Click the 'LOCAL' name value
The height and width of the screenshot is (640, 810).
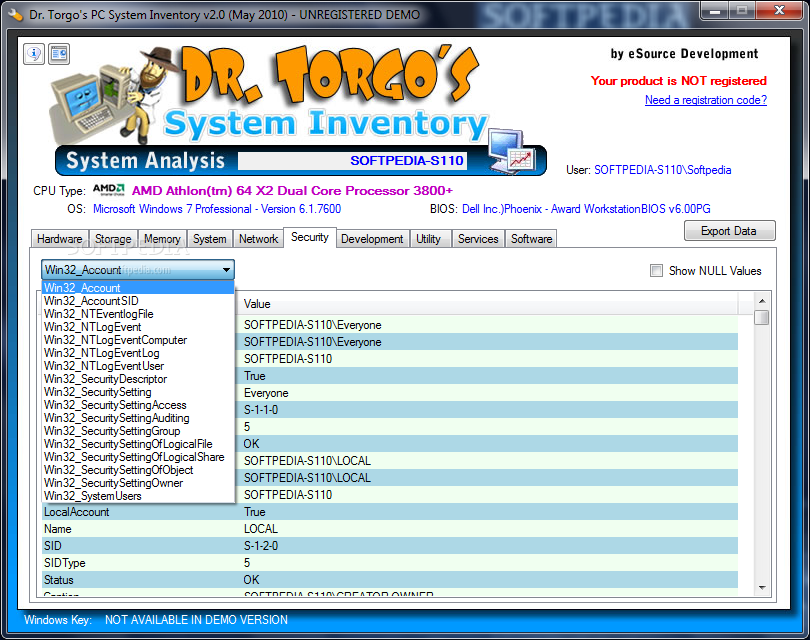pos(261,528)
